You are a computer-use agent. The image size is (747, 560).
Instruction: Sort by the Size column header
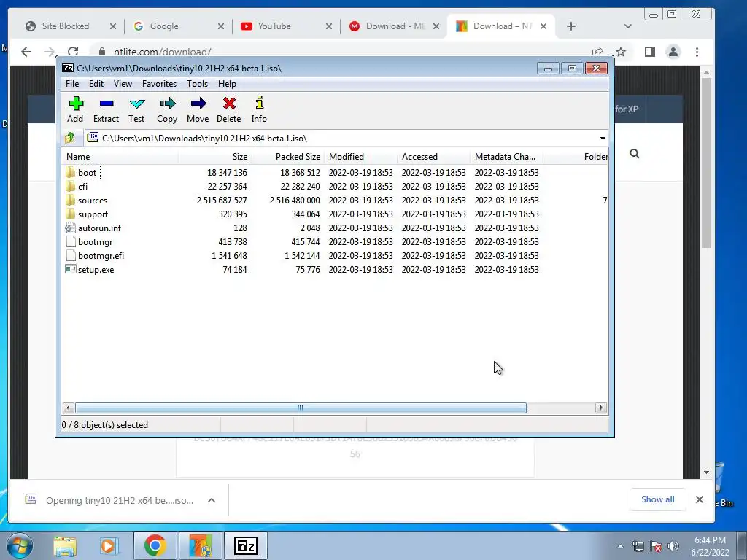[214, 157]
